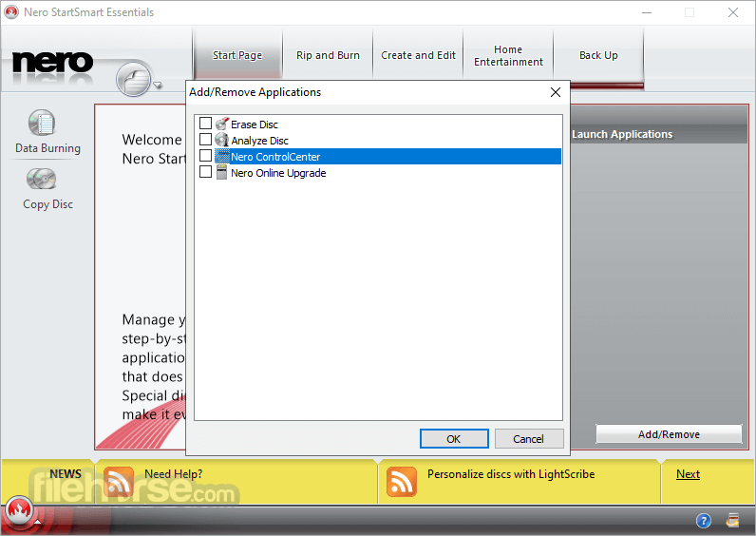Click the blue help question mark icon
Screen dimensions: 756x536
click(704, 521)
